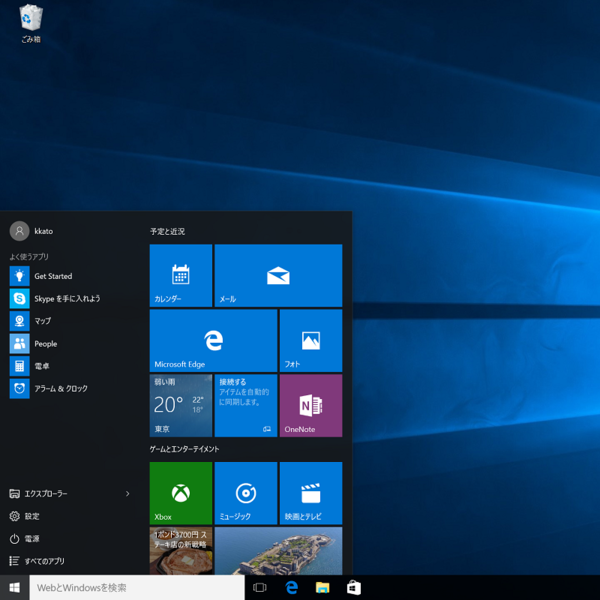Viewport: 600px width, 600px height.
Task: Open the Calendar (カレンダー) tile
Action: point(180,275)
